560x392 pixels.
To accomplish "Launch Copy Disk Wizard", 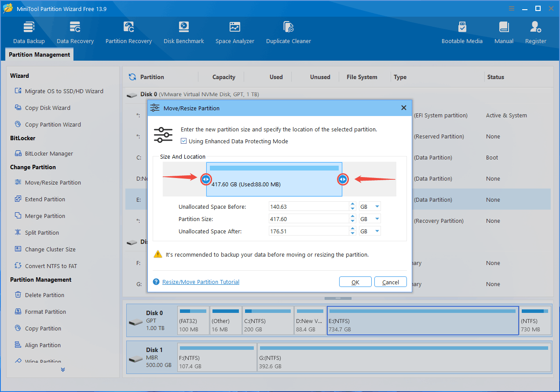I will pos(42,108).
